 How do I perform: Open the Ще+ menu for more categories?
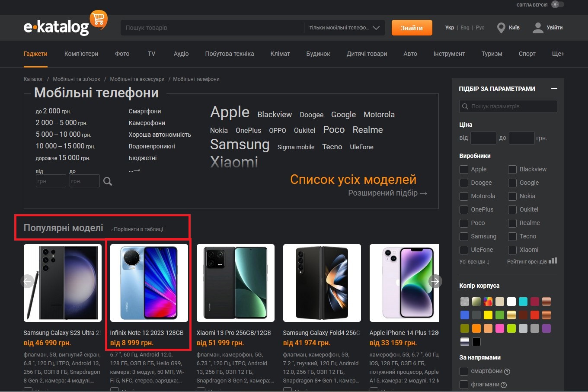pyautogui.click(x=558, y=54)
